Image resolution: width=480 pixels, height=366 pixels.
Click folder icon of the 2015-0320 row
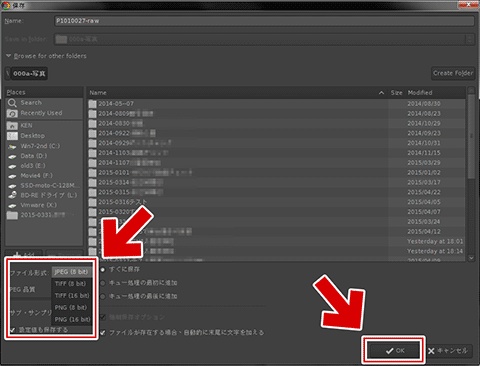coord(93,212)
